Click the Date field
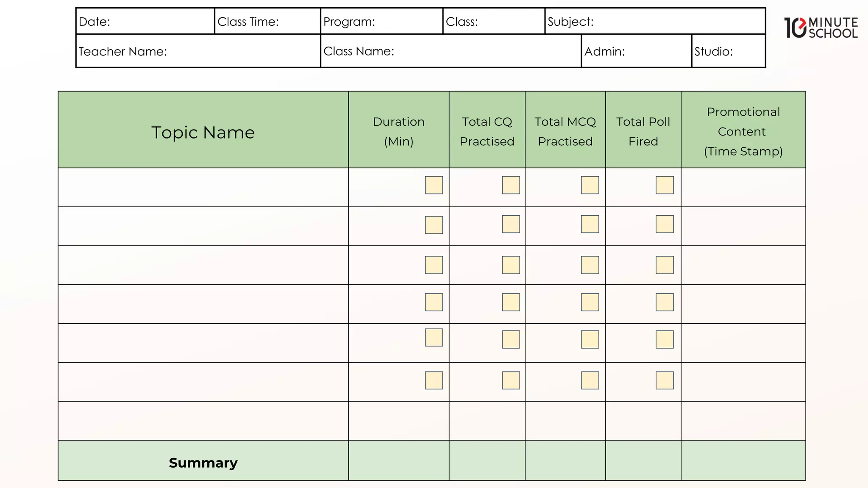868x488 pixels. pyautogui.click(x=161, y=22)
